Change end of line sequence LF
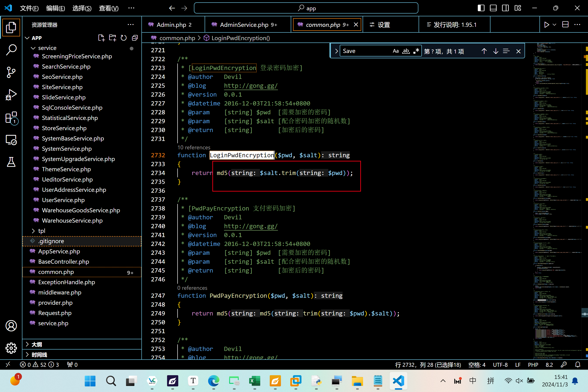588x392 pixels. tap(518, 365)
